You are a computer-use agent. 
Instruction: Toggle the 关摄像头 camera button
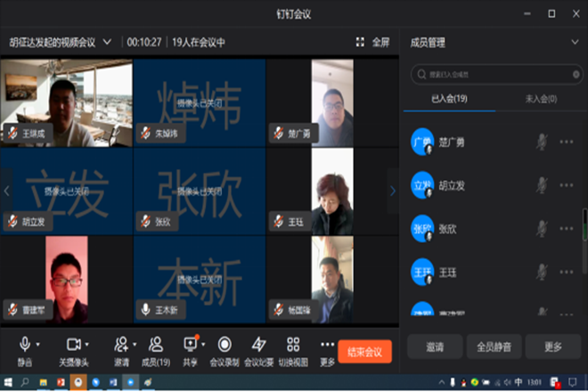72,345
